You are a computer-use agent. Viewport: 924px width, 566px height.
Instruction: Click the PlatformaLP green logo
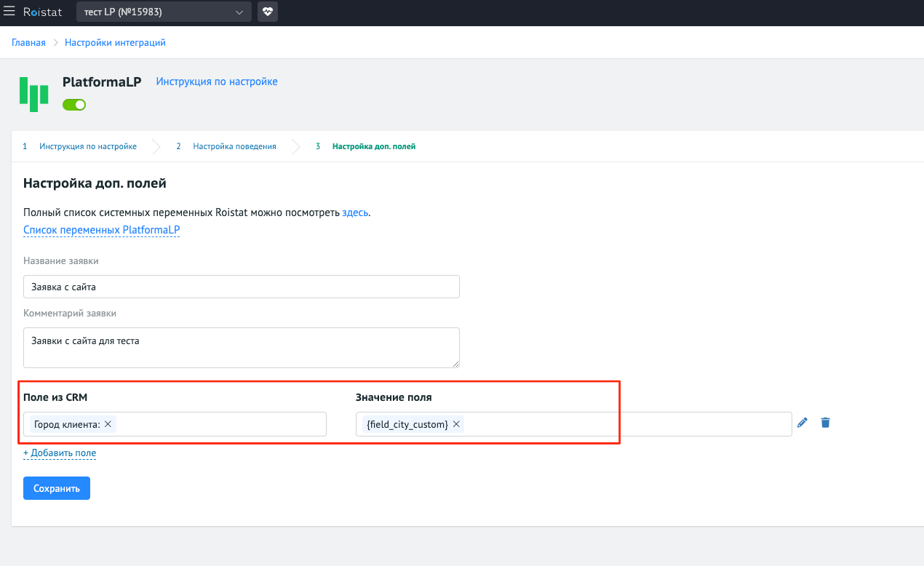coord(33,94)
